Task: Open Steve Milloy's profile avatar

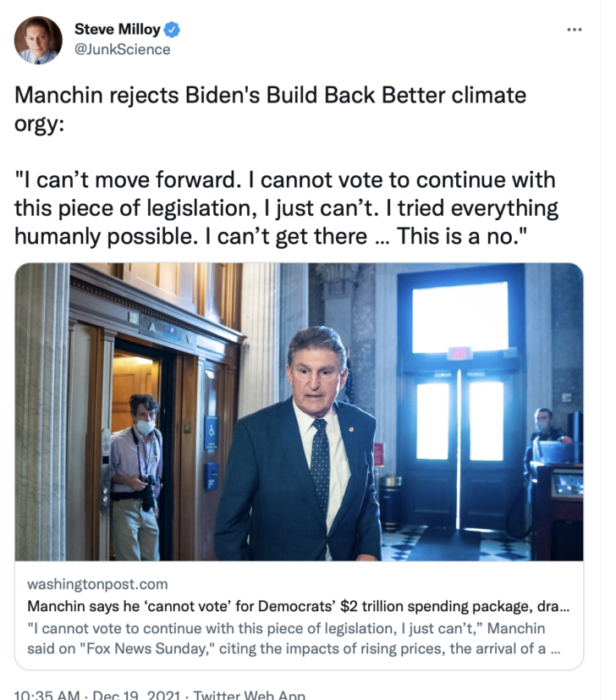Action: click(38, 40)
